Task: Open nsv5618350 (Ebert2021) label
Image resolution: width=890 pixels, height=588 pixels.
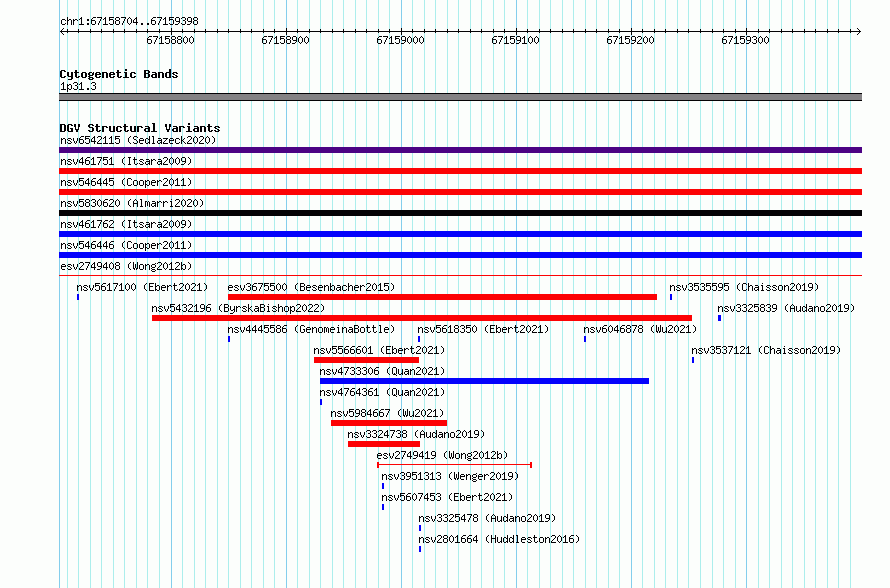Action: (483, 329)
